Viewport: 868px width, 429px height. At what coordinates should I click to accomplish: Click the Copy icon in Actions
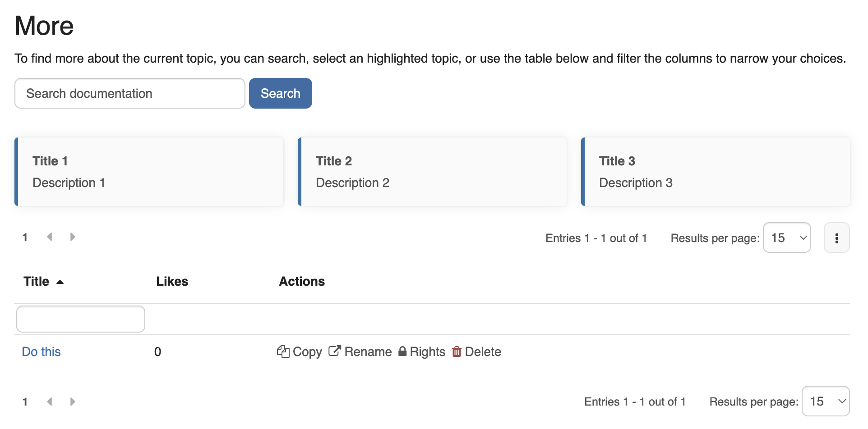(x=283, y=351)
